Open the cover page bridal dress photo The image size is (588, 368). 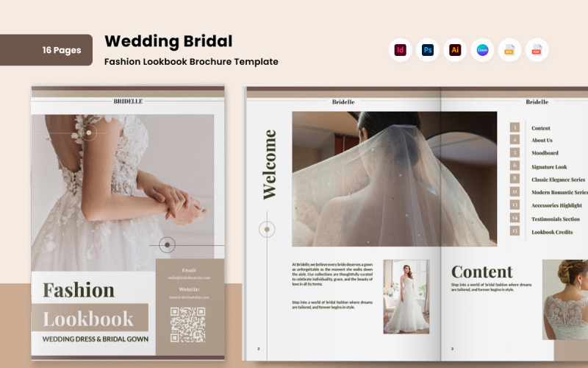[123, 193]
